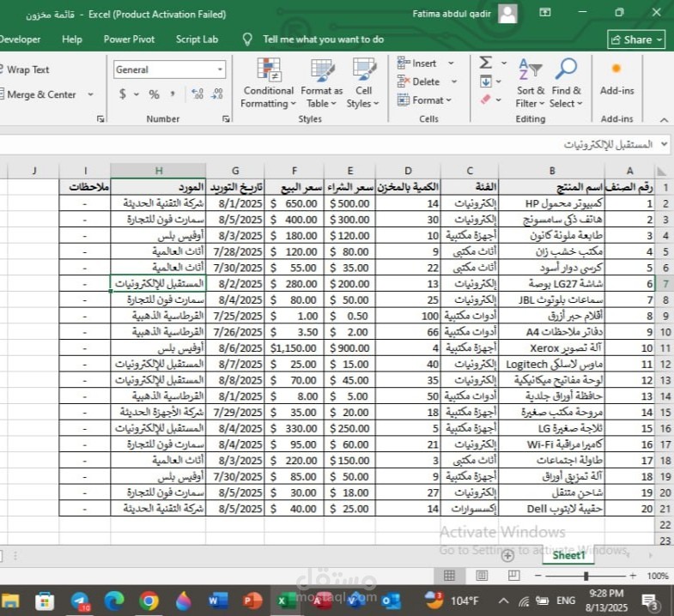Viewport: 674px width, 616px height.
Task: Click the Clear eraser icon
Action: 486,100
